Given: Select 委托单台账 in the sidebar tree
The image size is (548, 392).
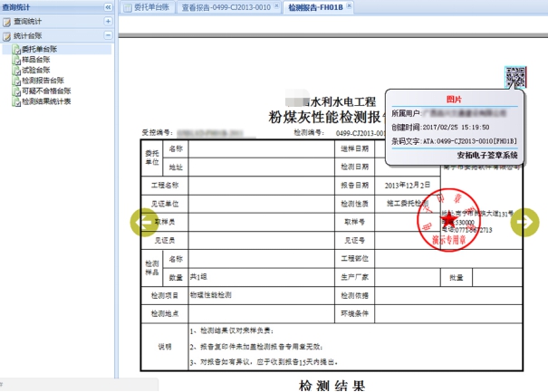Looking at the screenshot, I should (39, 48).
